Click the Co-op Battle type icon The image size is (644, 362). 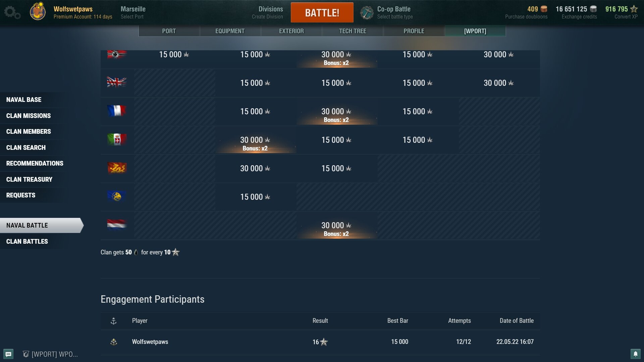pos(367,13)
